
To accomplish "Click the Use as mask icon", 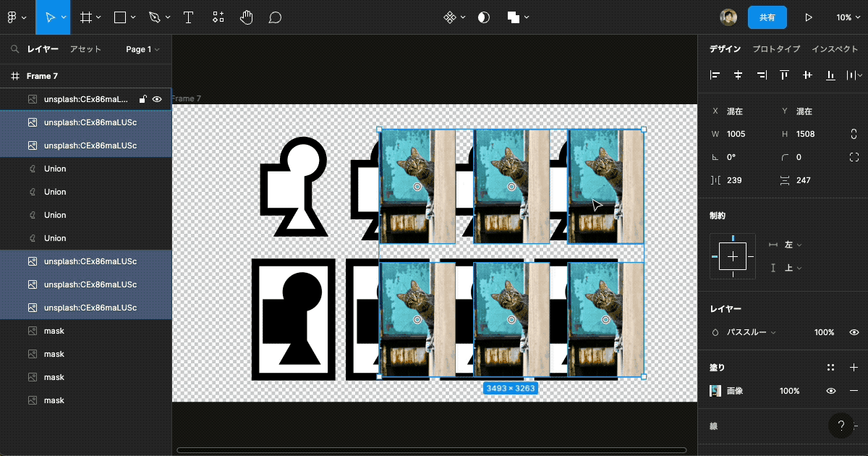I will click(484, 17).
